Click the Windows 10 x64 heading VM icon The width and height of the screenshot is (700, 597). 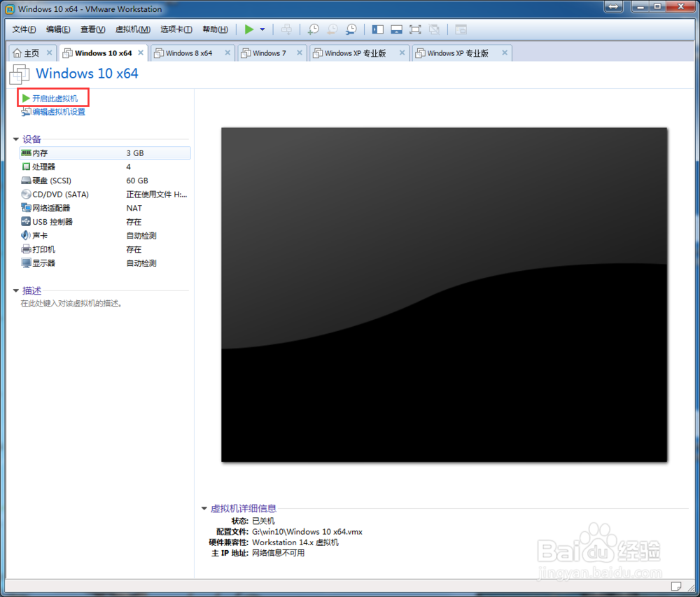click(x=20, y=74)
